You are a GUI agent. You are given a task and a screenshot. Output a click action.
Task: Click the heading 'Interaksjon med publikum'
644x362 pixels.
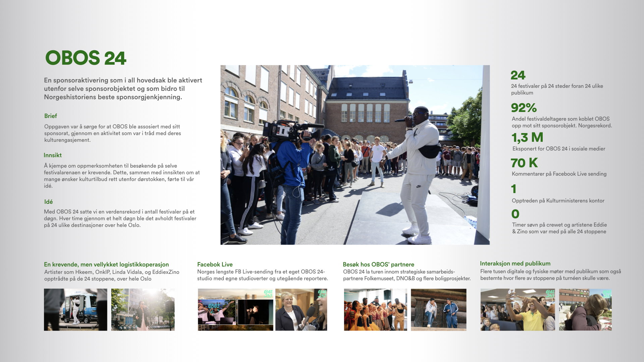click(x=515, y=263)
